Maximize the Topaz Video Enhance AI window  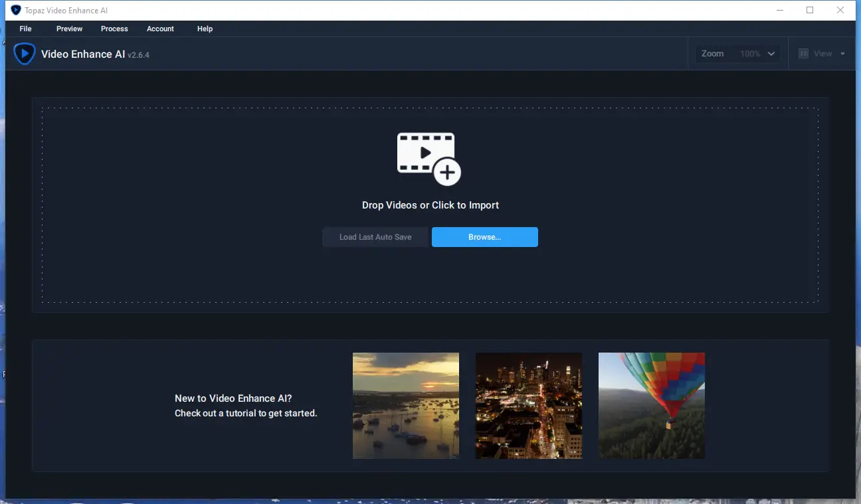pos(810,10)
